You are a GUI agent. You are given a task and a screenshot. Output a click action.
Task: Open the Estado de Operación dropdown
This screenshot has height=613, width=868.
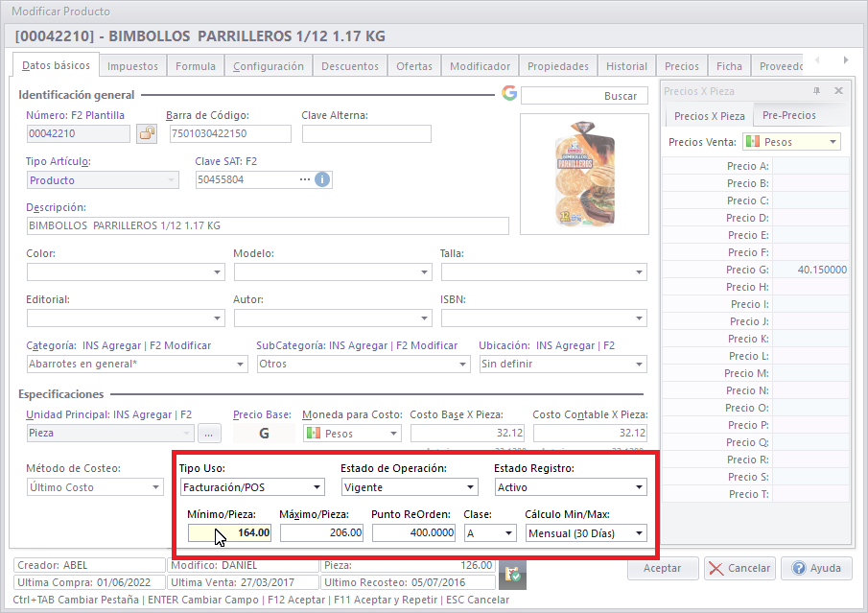(x=470, y=487)
